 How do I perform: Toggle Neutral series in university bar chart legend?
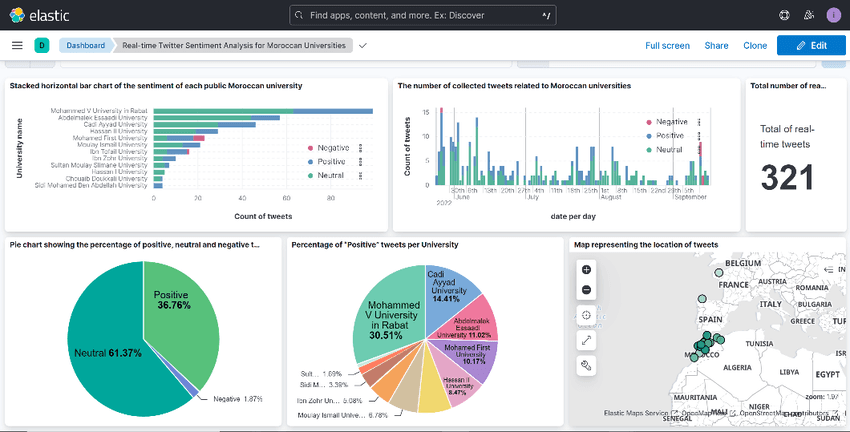[331, 175]
